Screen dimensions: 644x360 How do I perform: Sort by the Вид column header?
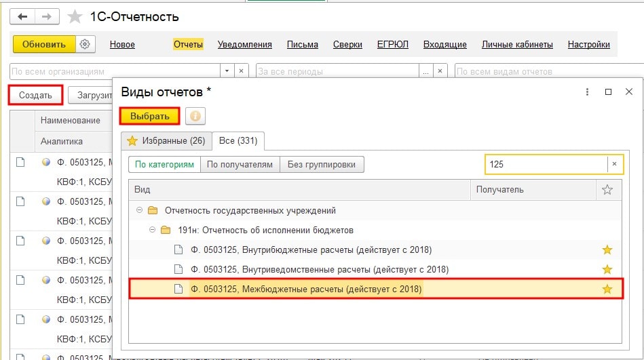coord(299,190)
